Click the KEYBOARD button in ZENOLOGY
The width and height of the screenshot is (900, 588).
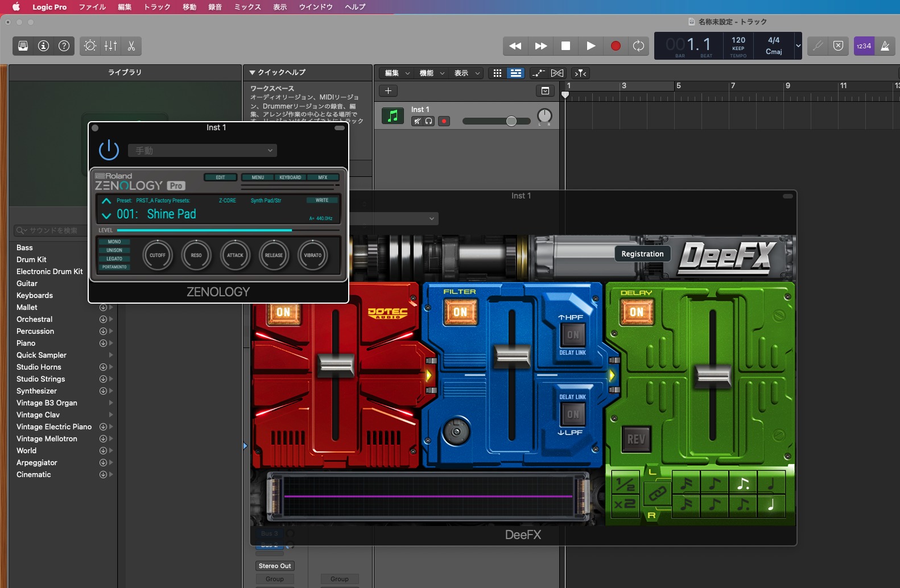click(290, 177)
